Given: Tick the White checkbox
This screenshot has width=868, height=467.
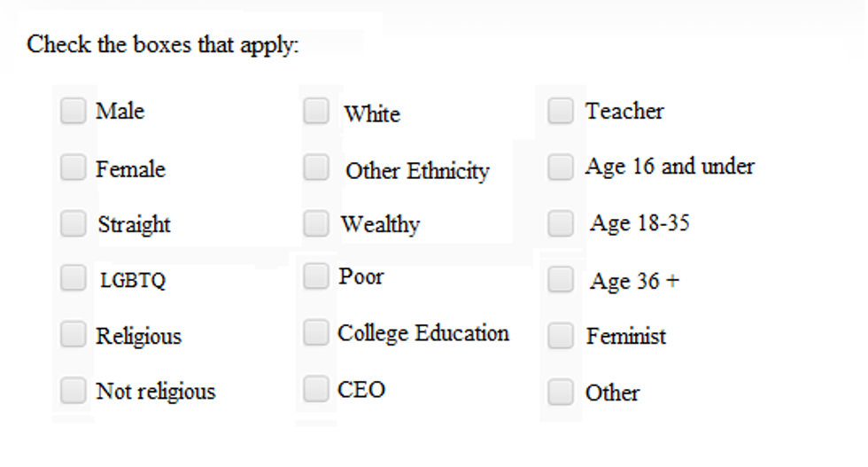Looking at the screenshot, I should pos(316,112).
